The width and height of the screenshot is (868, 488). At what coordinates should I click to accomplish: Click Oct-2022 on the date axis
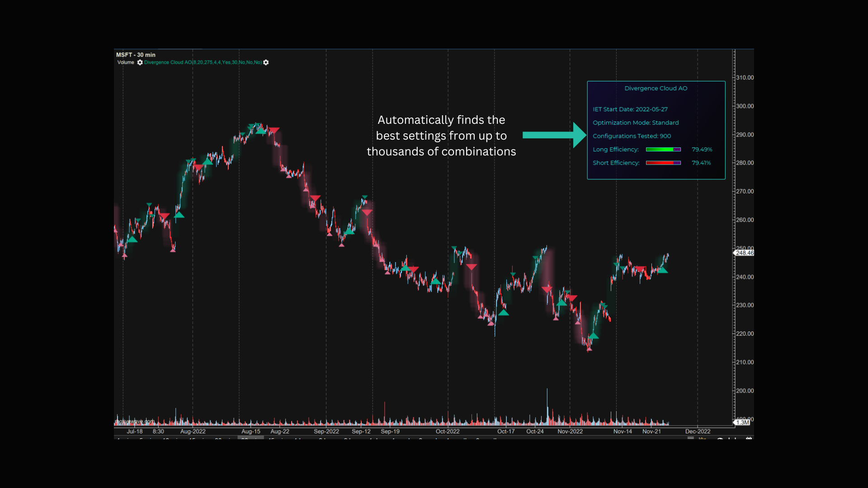click(448, 432)
